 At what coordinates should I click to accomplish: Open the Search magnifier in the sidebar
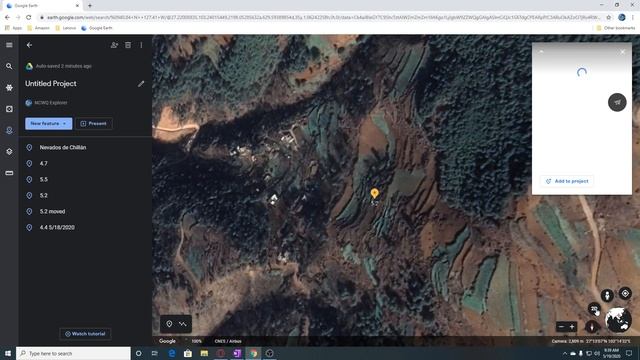coord(9,66)
